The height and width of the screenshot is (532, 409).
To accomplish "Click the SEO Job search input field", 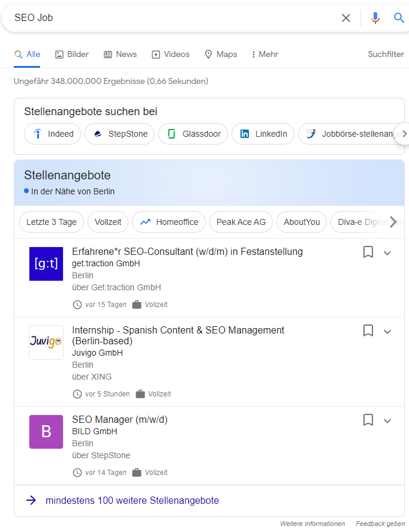I will (x=173, y=17).
